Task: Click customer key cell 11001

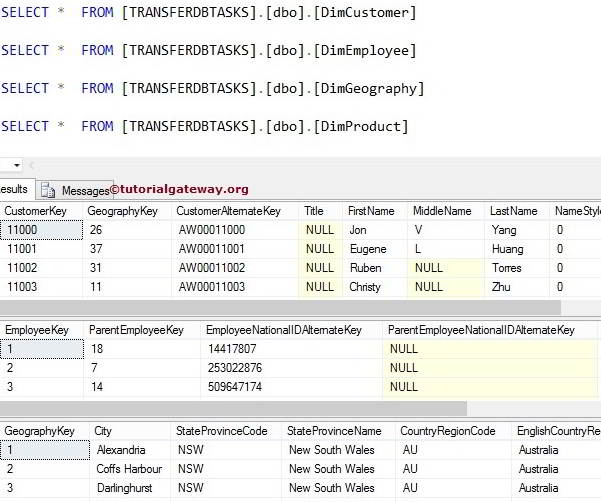Action: pyautogui.click(x=41, y=249)
